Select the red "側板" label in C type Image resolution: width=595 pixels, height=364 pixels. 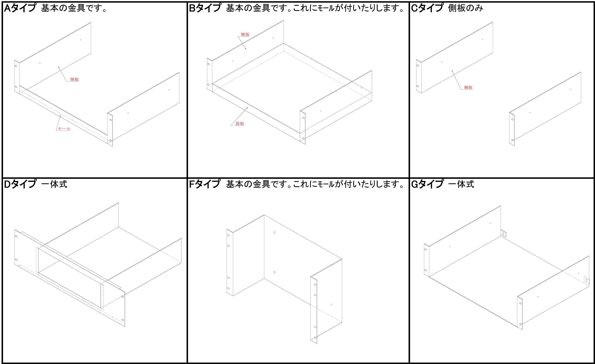468,87
